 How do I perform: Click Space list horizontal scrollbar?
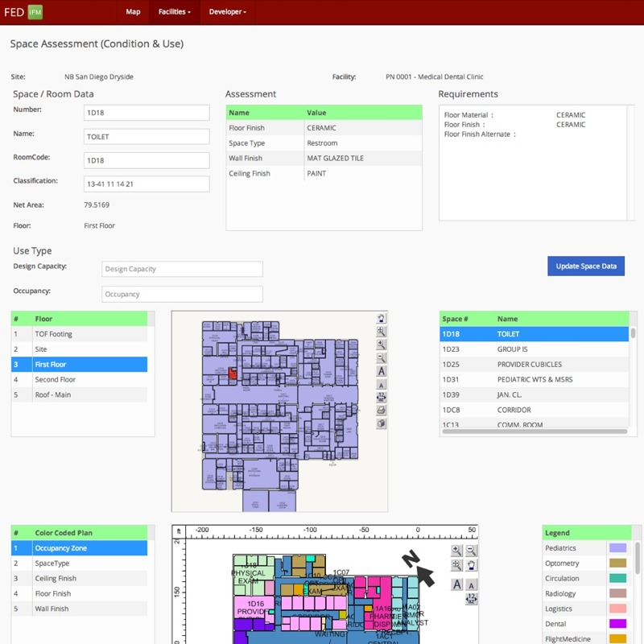coord(535,431)
